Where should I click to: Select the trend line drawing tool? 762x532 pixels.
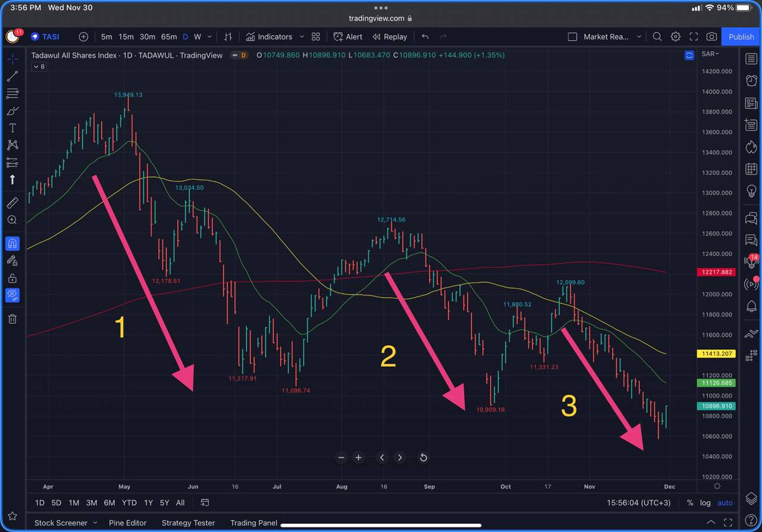point(12,76)
